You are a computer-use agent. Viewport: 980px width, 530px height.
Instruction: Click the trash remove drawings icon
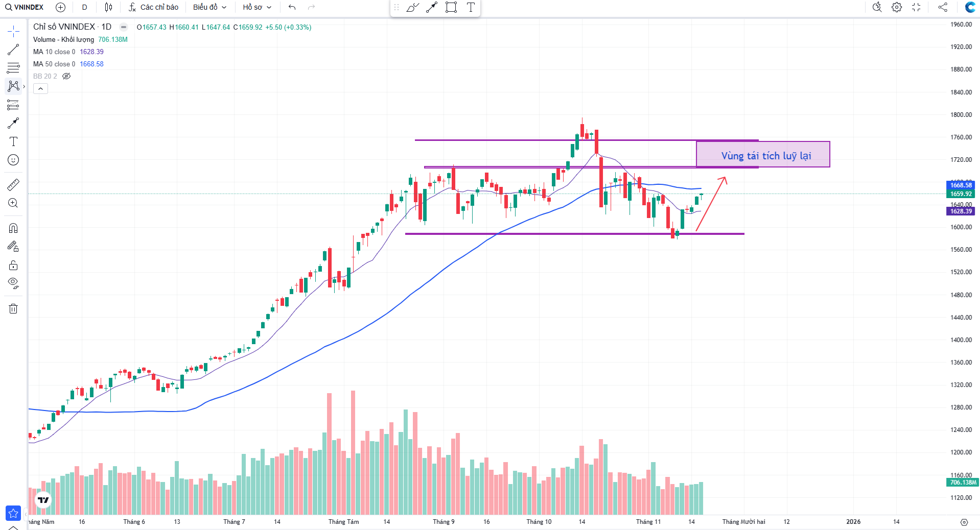click(13, 308)
